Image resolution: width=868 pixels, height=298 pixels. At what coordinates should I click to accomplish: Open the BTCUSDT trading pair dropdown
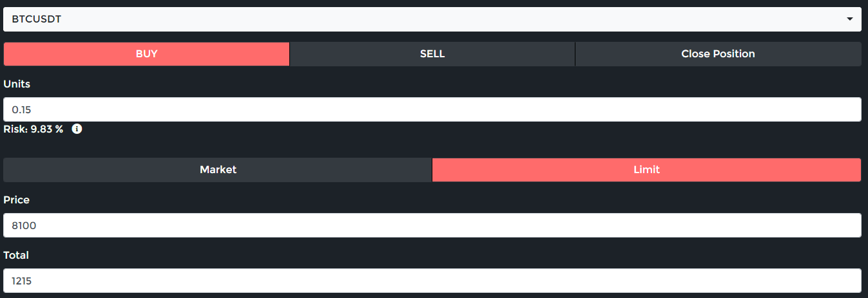[432, 19]
